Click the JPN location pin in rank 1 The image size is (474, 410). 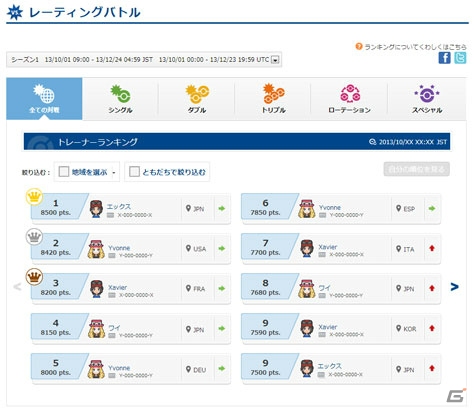(188, 209)
